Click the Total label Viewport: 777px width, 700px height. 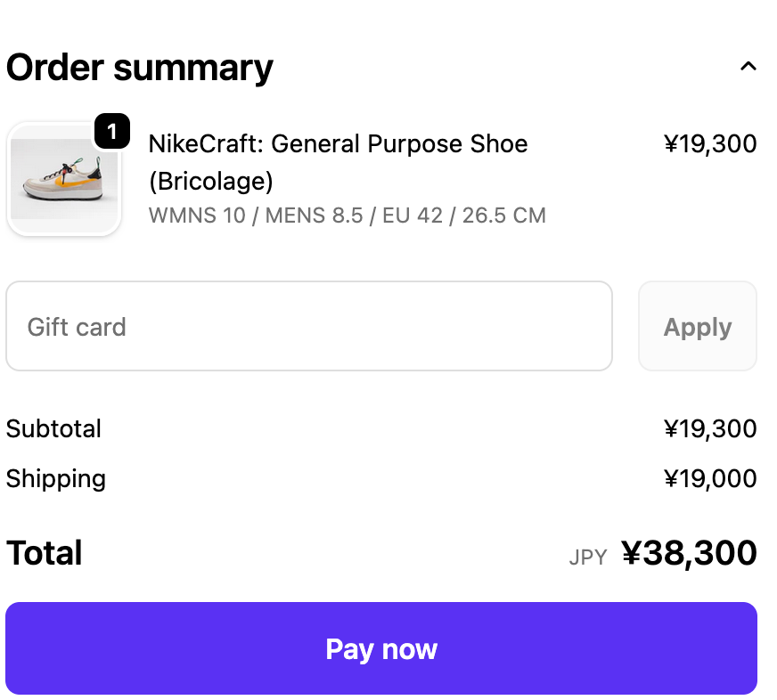pos(45,553)
